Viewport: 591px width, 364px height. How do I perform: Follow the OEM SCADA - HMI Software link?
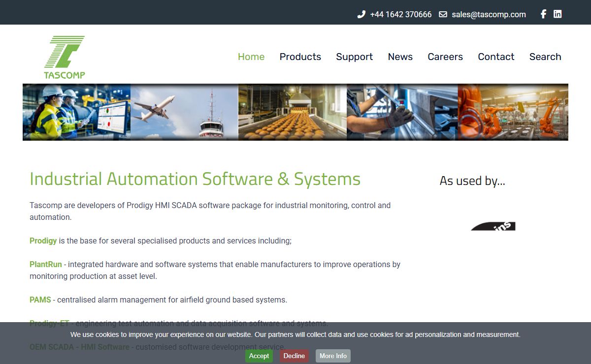coord(79,347)
